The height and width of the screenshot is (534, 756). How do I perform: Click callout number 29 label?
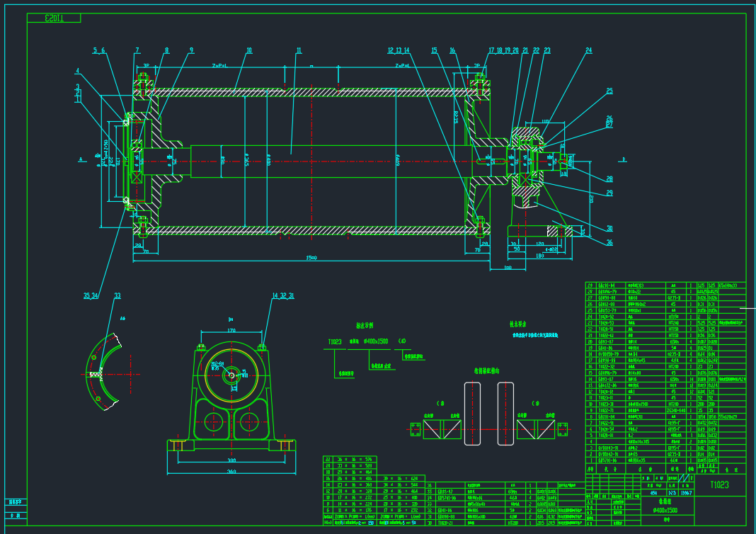[x=609, y=193]
